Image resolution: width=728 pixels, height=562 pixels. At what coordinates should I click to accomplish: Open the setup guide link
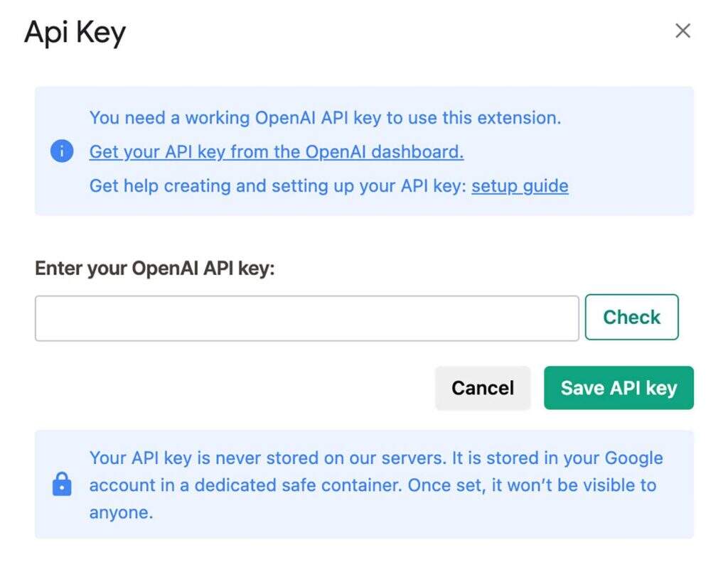pos(520,186)
